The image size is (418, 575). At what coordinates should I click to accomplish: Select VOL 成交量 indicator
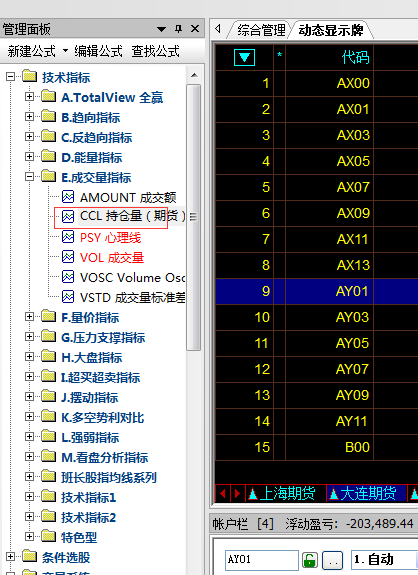point(112,257)
